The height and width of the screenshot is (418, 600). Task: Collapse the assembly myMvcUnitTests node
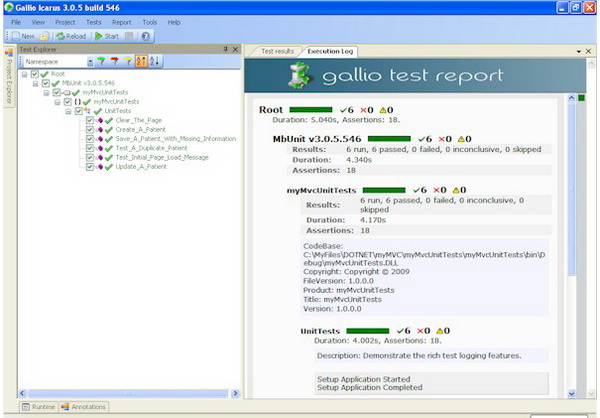[x=46, y=92]
